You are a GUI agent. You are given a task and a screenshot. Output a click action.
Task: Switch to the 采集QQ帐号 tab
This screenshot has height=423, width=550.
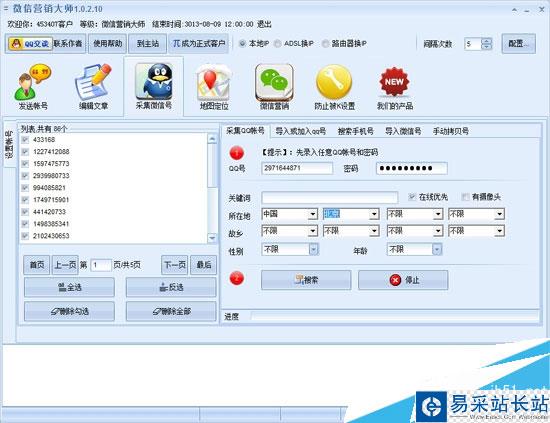point(245,131)
